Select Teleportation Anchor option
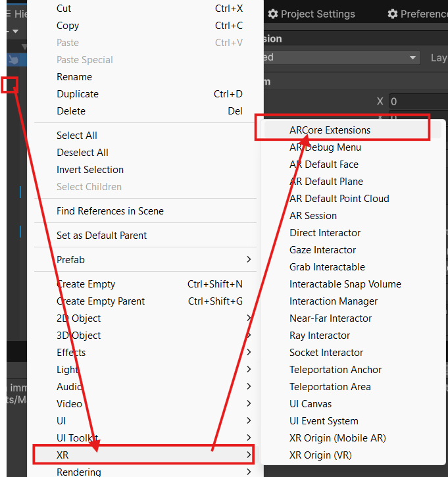Screen dimensions: 448x477 click(x=336, y=370)
